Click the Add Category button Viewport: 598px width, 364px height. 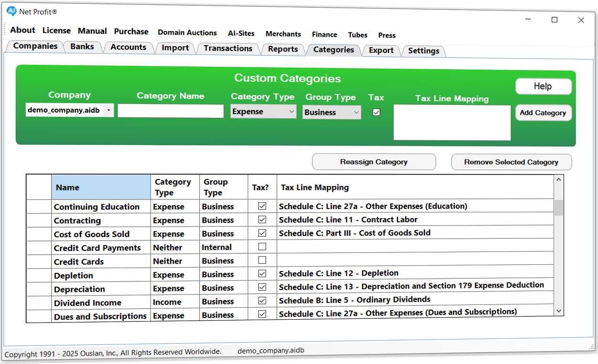pos(543,113)
